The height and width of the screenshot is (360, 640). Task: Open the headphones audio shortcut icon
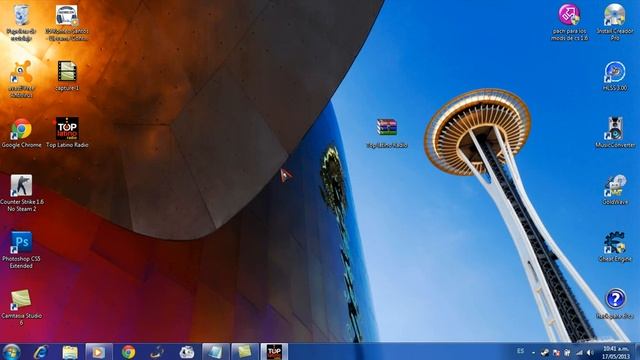pos(67,22)
